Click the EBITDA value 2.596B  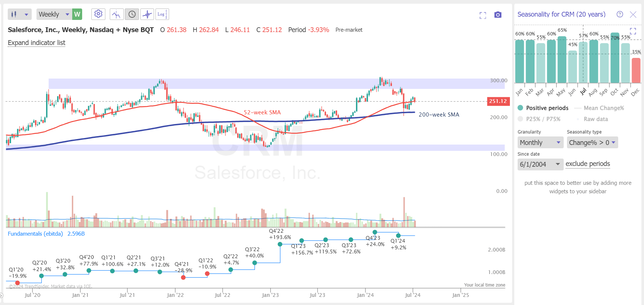76,234
